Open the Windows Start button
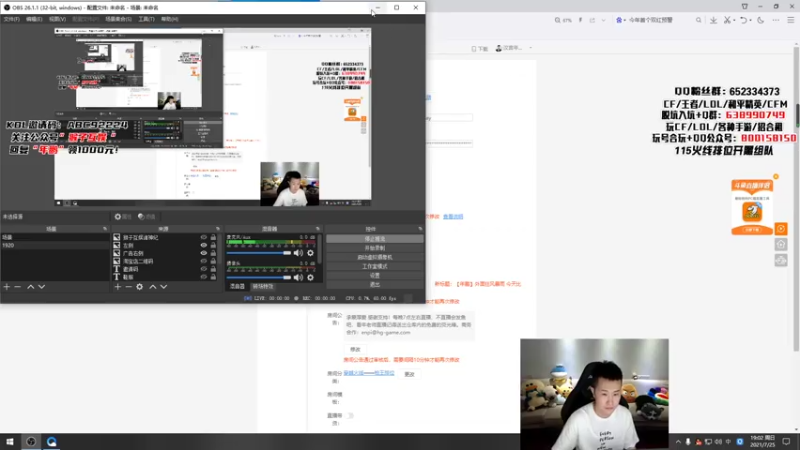800x450 pixels. [10, 442]
